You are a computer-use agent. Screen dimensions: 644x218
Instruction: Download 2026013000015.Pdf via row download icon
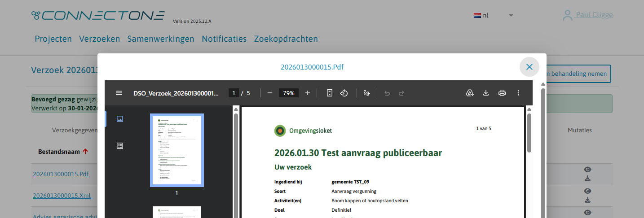click(587, 179)
